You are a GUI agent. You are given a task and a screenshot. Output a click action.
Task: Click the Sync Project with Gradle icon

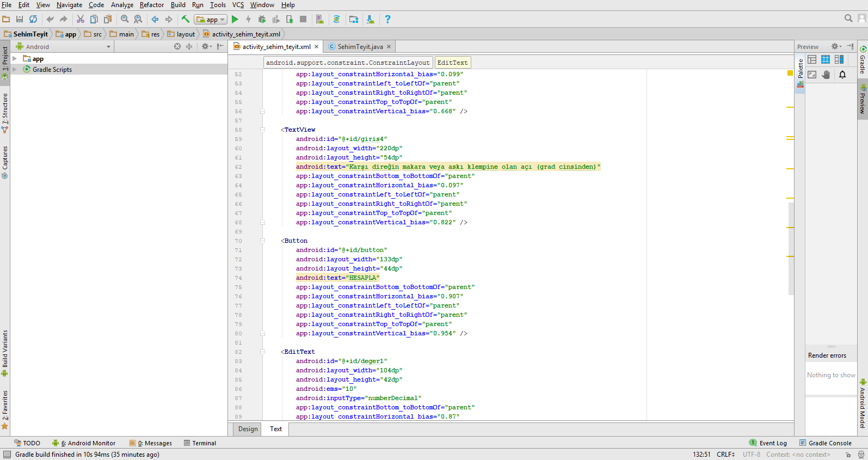point(337,20)
